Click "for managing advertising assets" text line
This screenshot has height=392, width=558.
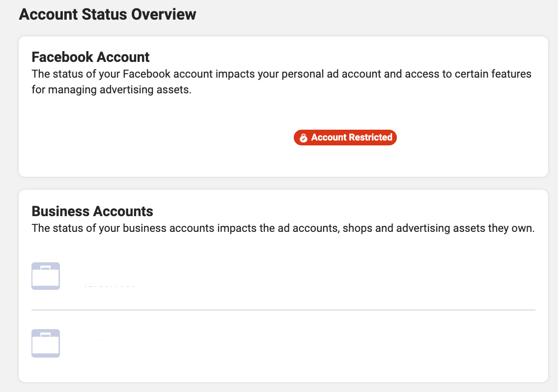click(x=111, y=90)
